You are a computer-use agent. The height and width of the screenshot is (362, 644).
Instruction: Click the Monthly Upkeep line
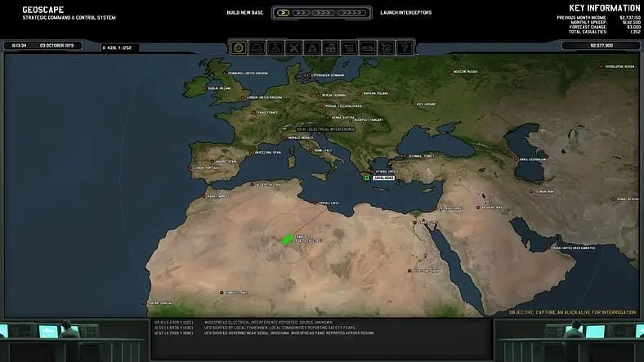point(605,22)
